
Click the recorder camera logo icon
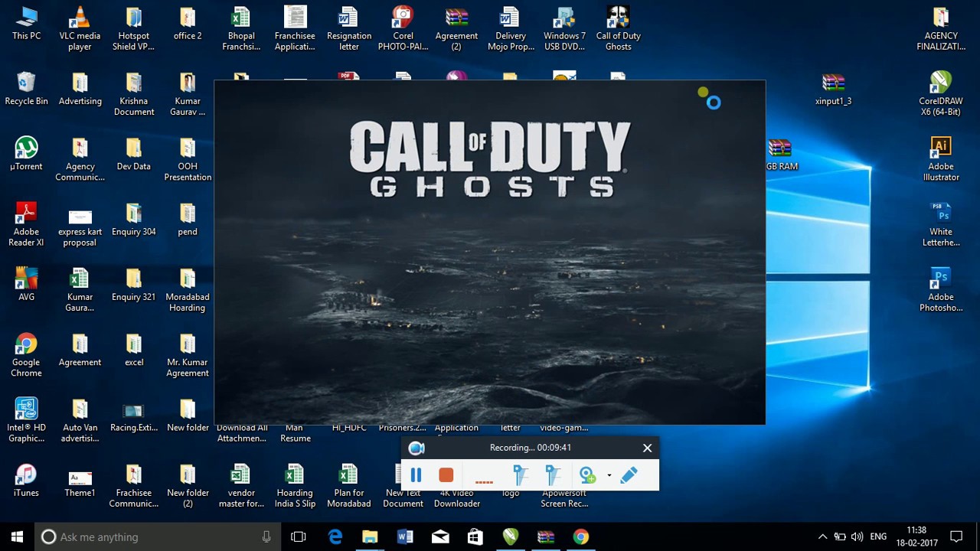[416, 448]
